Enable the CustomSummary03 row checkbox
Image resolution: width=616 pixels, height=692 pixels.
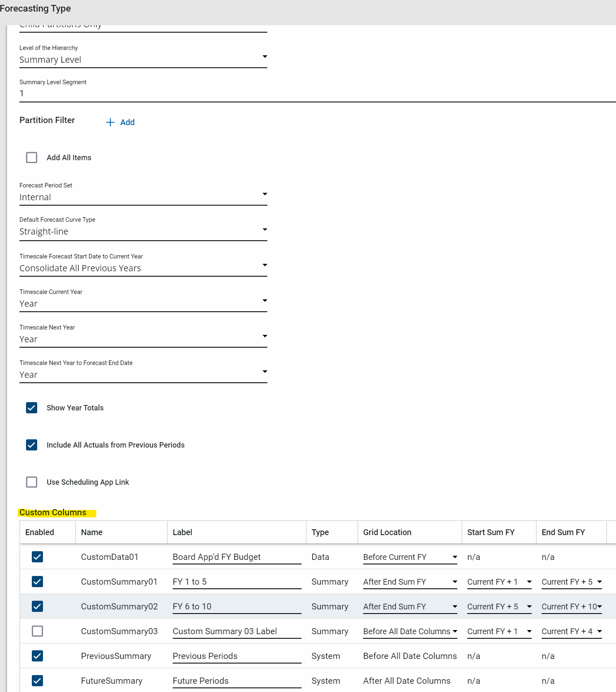(37, 631)
